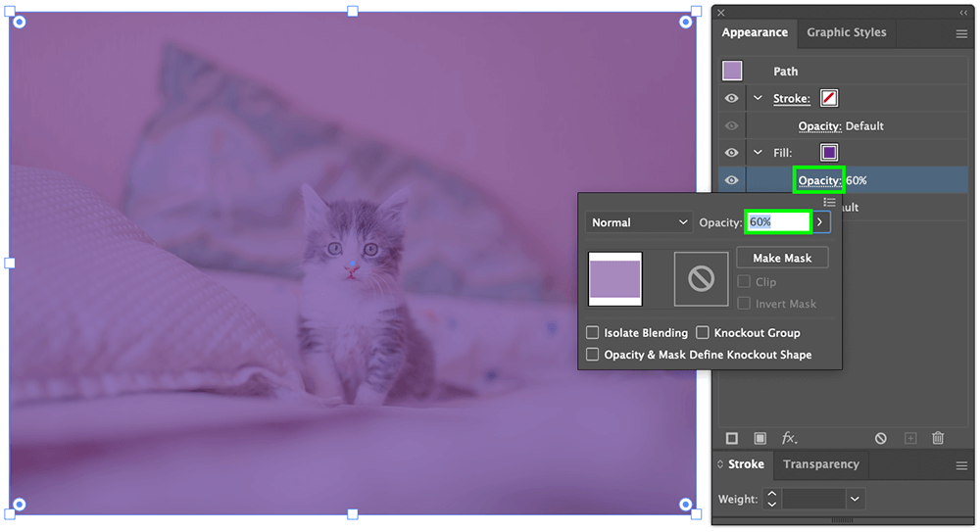980x532 pixels.
Task: Open the stroke Weight dropdown
Action: 855,499
